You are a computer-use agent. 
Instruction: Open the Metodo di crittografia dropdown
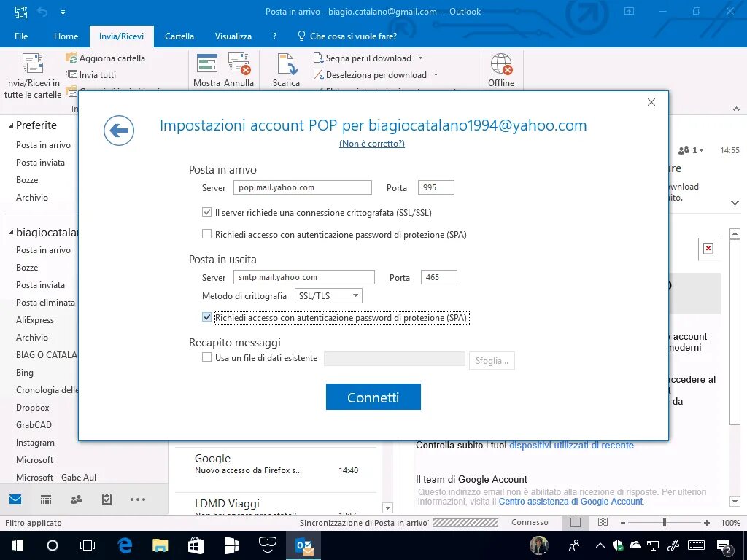[x=355, y=295]
